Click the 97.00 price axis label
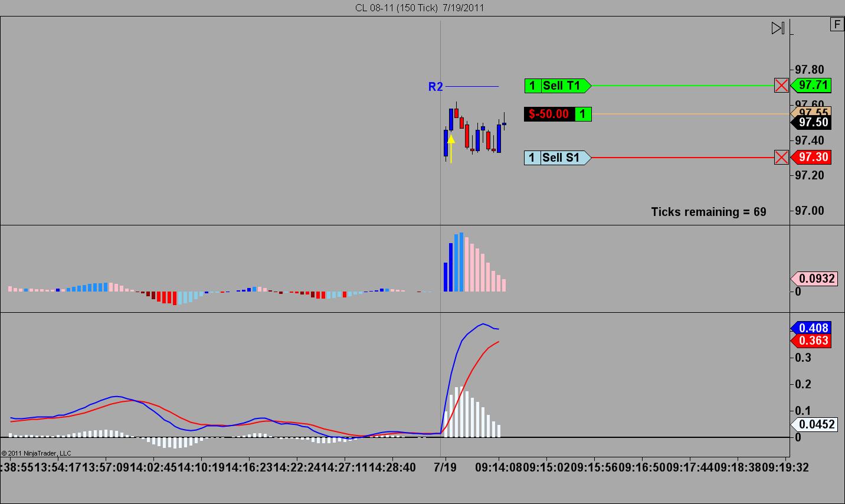The width and height of the screenshot is (845, 504). coord(810,211)
